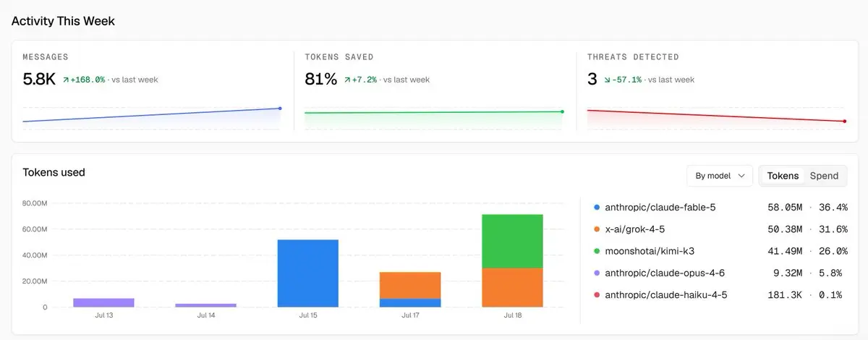Click the 181.3K token value
Screen dimensions: 868x340
tap(785, 295)
